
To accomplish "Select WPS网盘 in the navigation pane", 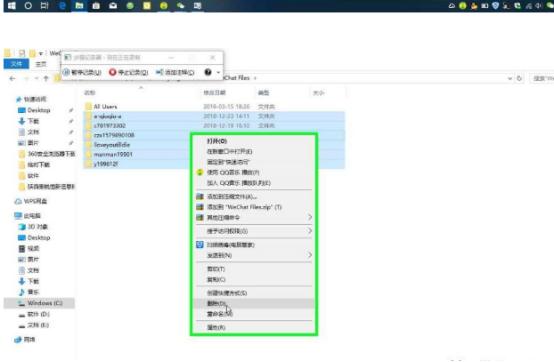I will point(35,201).
